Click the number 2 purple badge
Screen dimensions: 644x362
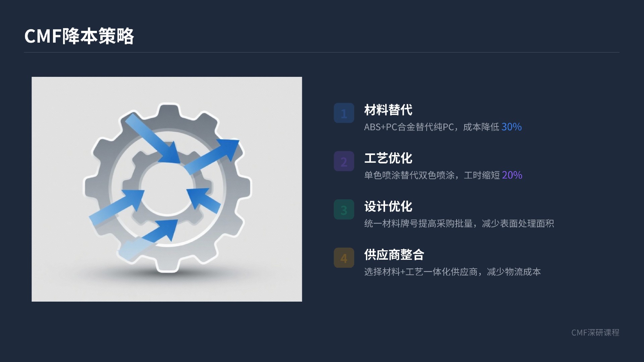coord(344,161)
